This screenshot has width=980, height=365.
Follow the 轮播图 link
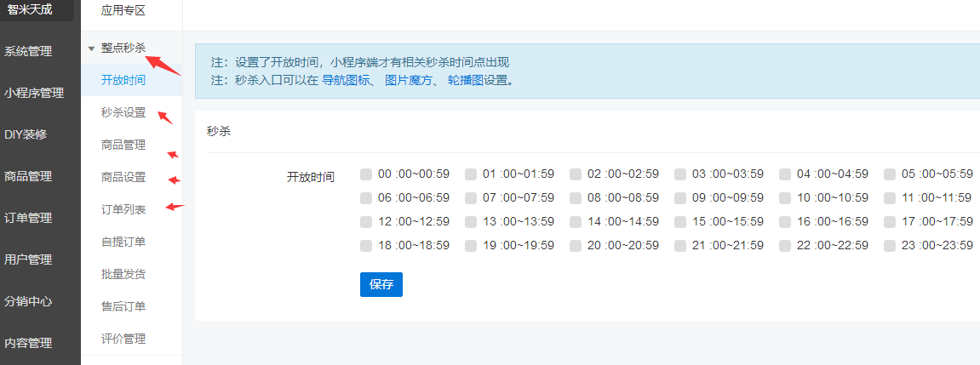(464, 81)
